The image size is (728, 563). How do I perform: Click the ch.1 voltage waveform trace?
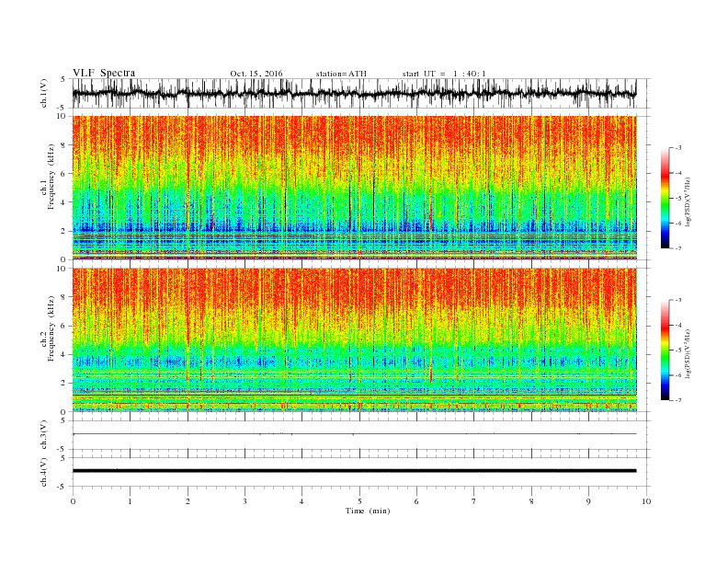[354, 93]
